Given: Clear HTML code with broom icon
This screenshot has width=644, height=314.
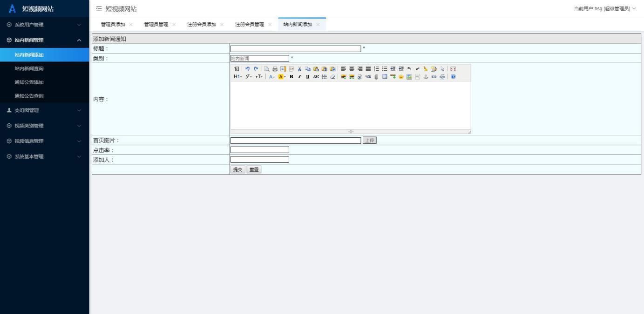Looking at the screenshot, I should [426, 69].
